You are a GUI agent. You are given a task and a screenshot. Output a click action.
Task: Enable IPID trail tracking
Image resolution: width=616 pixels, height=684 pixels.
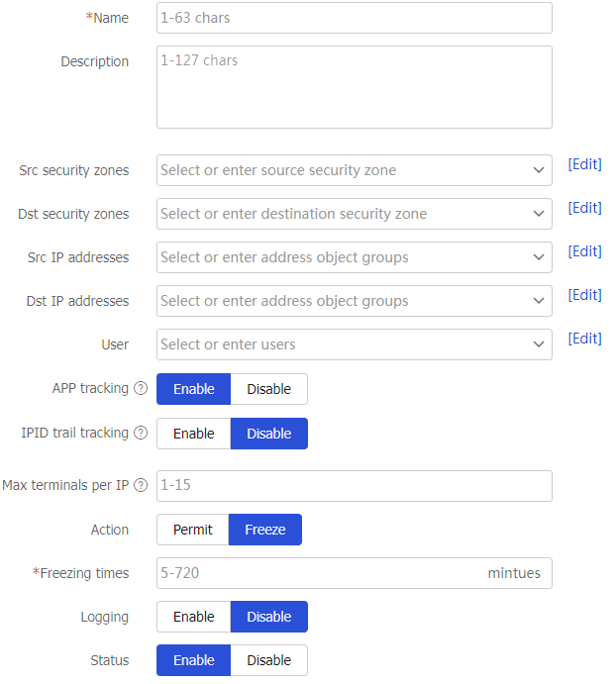pos(193,434)
